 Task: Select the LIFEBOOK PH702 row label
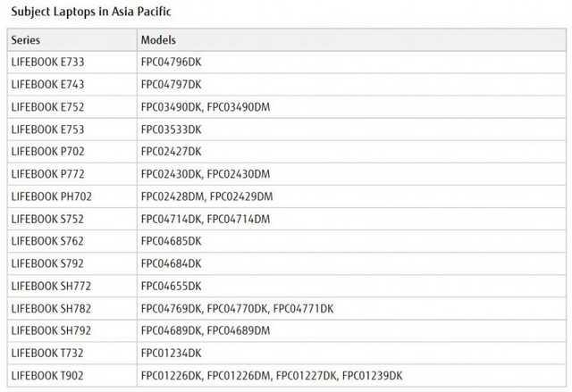coord(52,196)
